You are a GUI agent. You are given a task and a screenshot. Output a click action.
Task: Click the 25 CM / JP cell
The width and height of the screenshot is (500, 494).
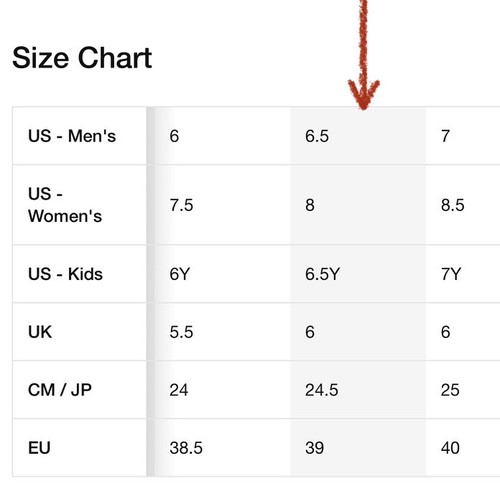(463, 390)
